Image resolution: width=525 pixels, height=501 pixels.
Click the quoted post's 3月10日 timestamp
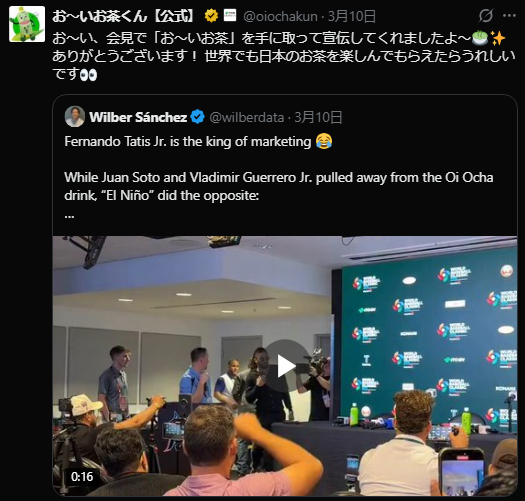(x=318, y=117)
